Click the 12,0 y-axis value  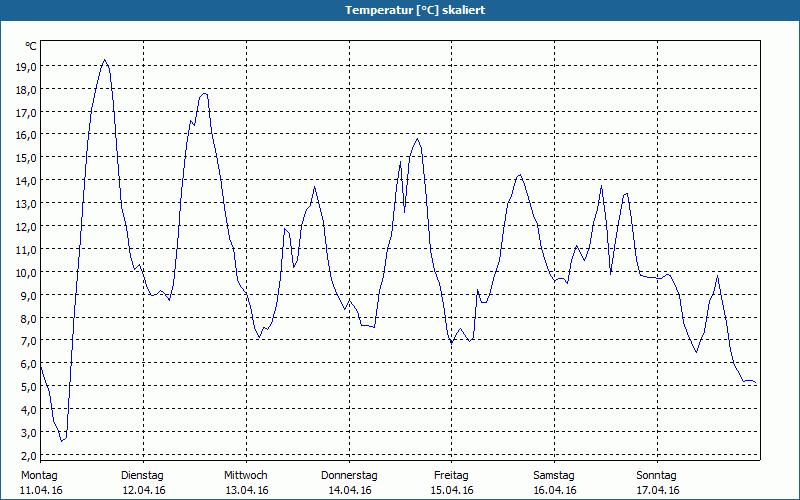pyautogui.click(x=26, y=227)
